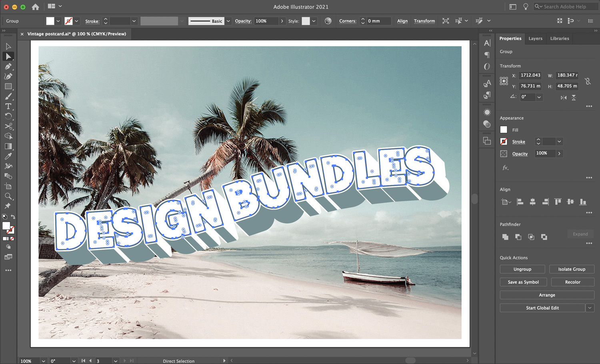
Task: Select the Rectangle tool
Action: [8, 86]
